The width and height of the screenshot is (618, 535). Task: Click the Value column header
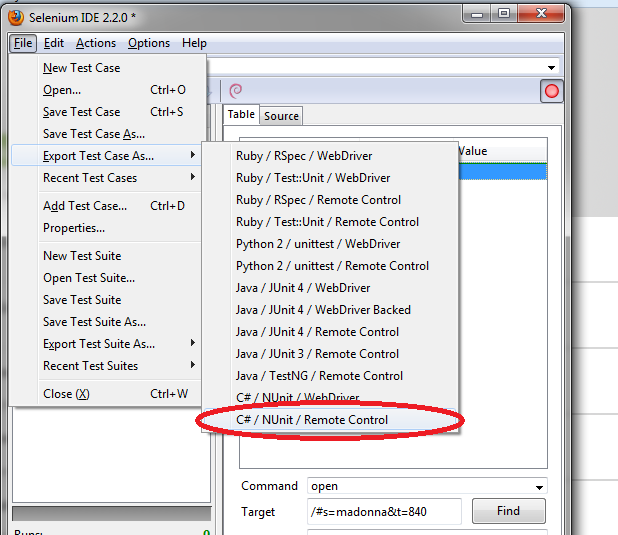pyautogui.click(x=503, y=151)
